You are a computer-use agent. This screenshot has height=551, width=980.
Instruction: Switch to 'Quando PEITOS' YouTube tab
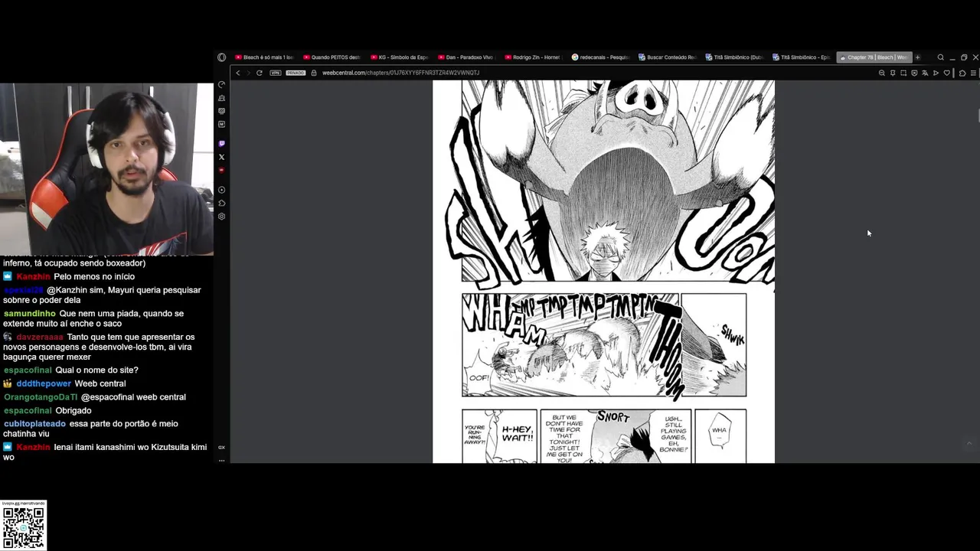tap(332, 57)
